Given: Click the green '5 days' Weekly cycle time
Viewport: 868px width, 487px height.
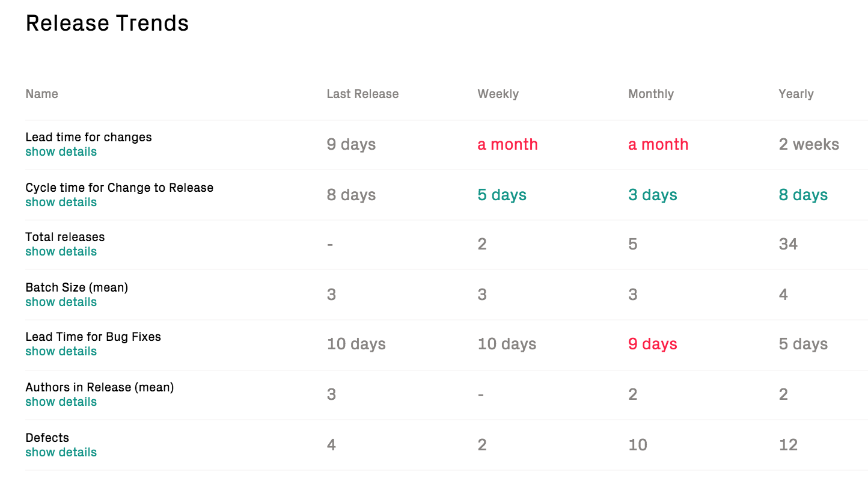Looking at the screenshot, I should pyautogui.click(x=502, y=195).
